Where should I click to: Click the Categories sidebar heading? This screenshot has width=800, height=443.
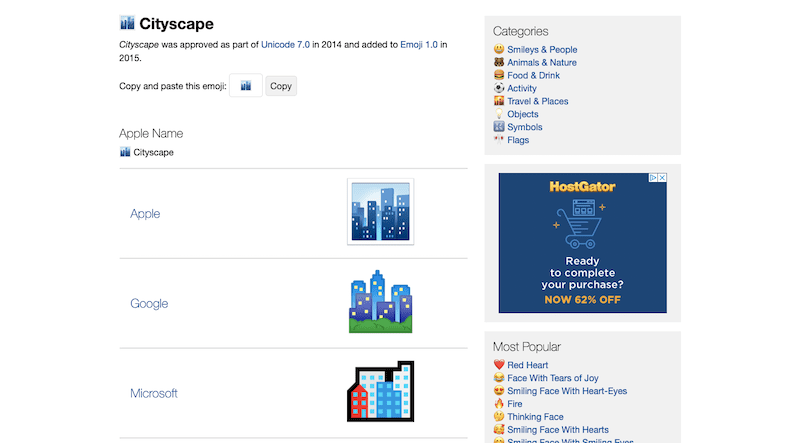tap(520, 31)
